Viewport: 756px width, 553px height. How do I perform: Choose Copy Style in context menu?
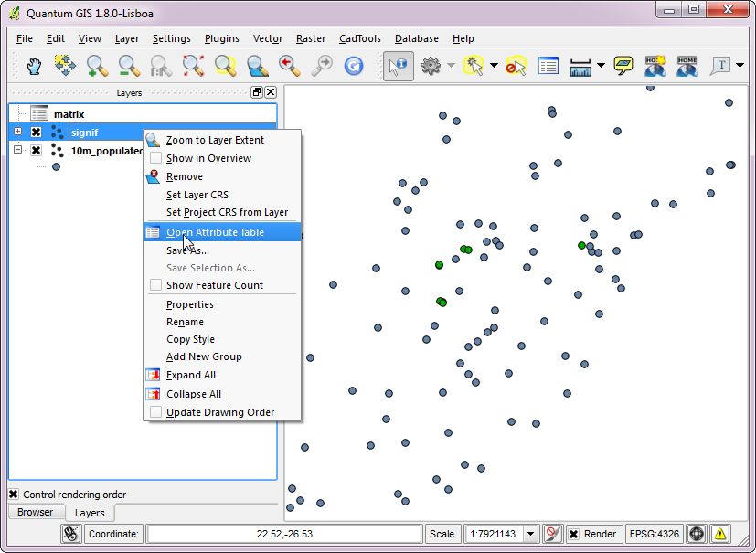pos(222,339)
